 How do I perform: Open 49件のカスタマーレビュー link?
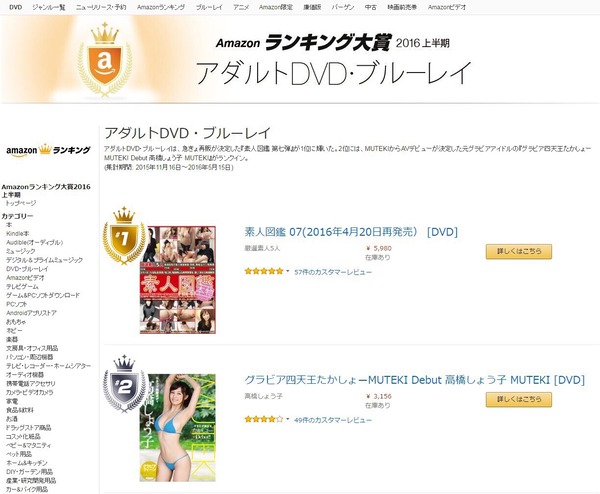[333, 420]
